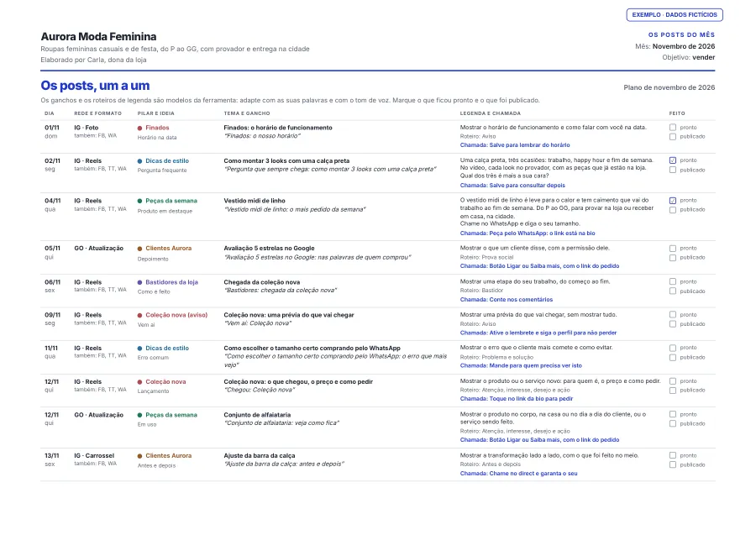Tick the pronto checkbox for 01/11 Finados
The height and width of the screenshot is (535, 756).
pos(673,128)
